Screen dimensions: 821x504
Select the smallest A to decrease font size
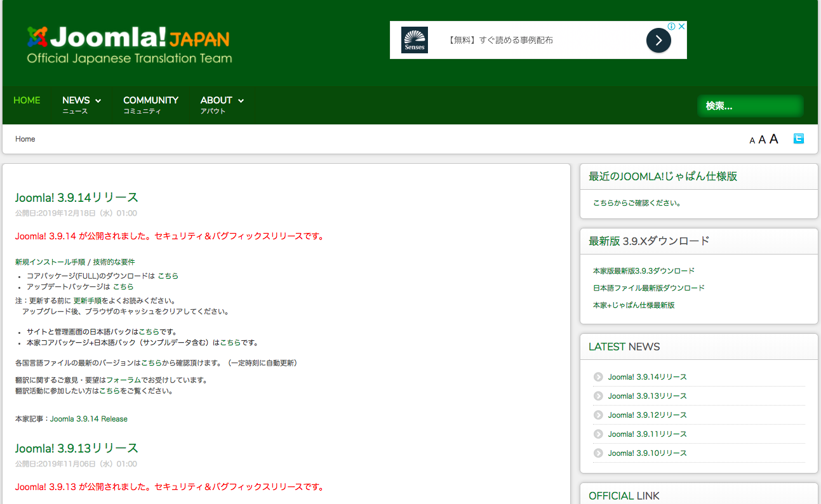pos(752,140)
